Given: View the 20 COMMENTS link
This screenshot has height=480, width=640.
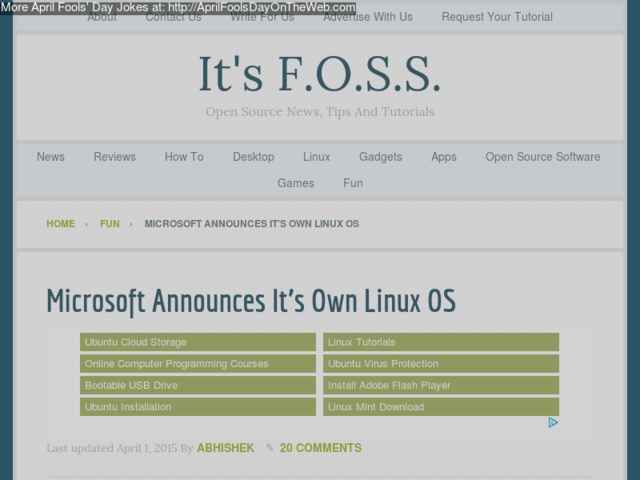Looking at the screenshot, I should tap(321, 448).
